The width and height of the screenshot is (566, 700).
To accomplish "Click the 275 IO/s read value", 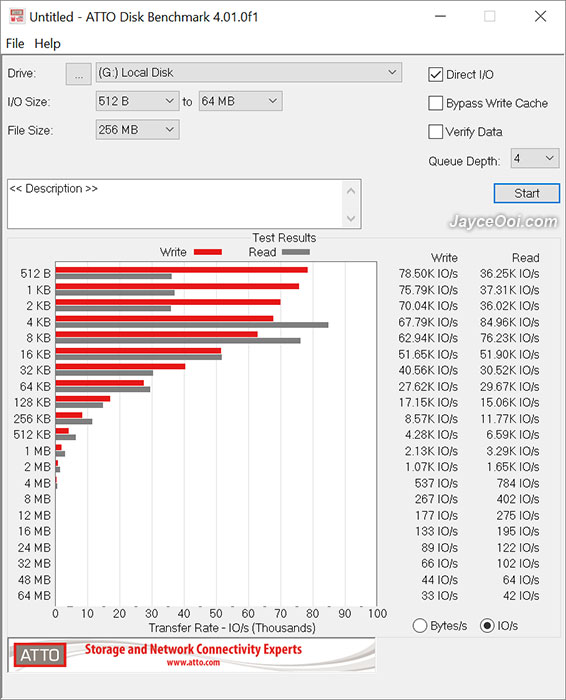I will coord(518,516).
